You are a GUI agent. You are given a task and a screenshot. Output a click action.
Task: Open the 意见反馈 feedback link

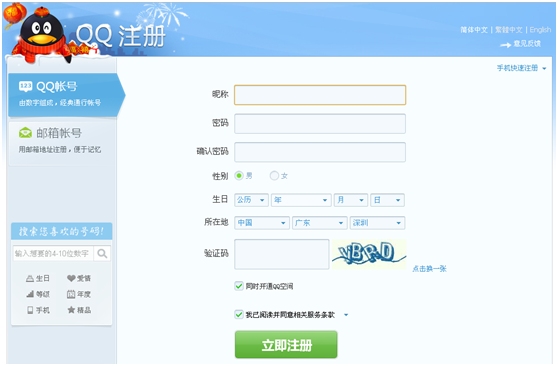coord(527,44)
